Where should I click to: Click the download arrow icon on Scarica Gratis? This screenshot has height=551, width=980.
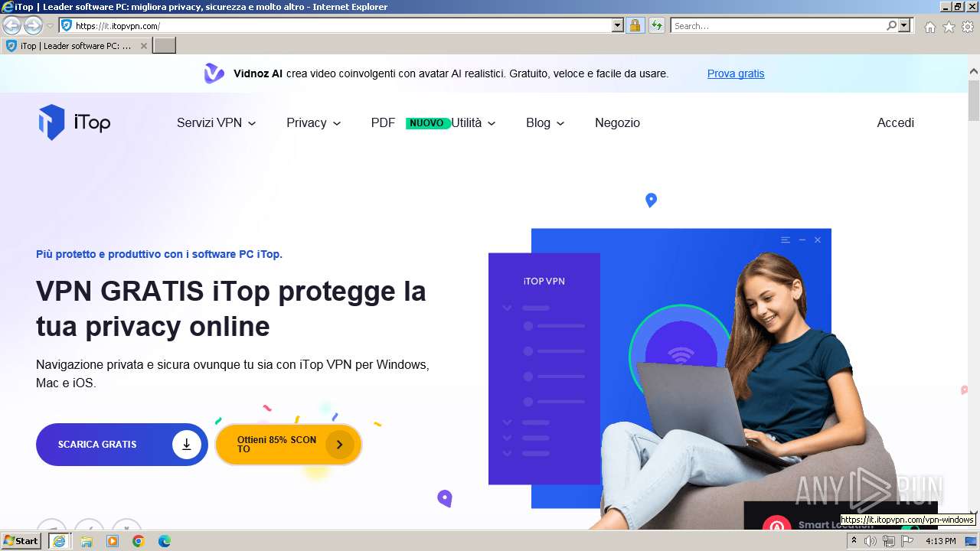[186, 444]
